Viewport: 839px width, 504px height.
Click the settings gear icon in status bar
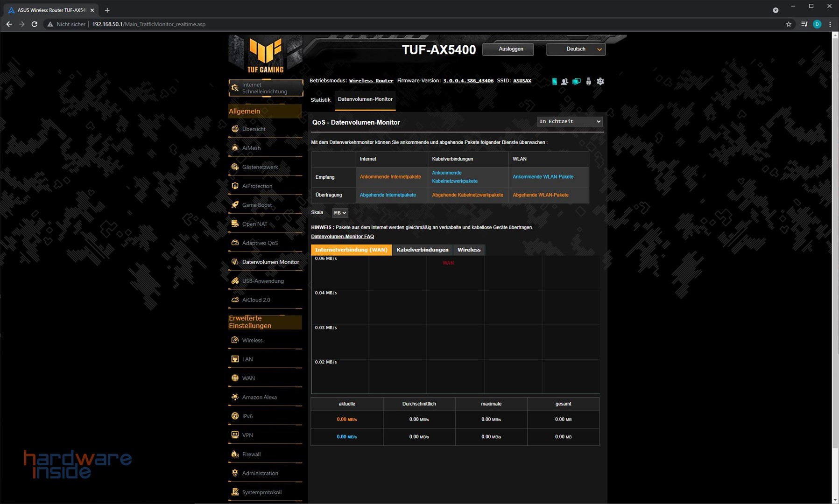(x=600, y=81)
